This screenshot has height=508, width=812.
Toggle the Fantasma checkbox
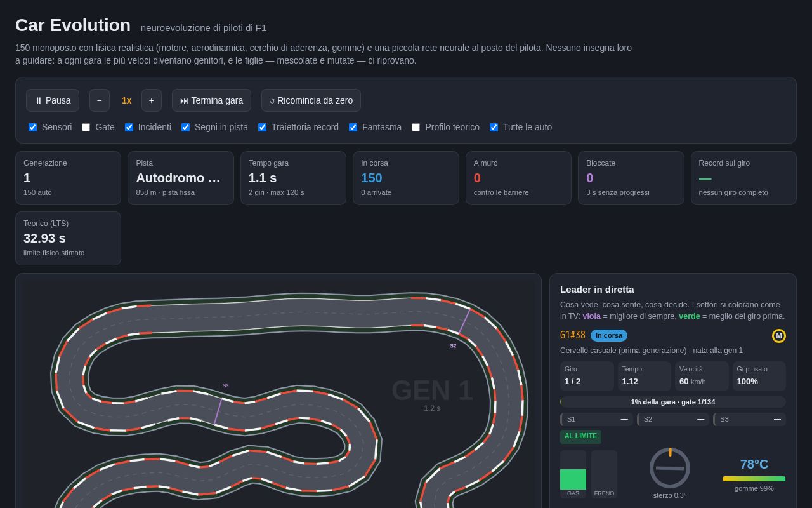(x=353, y=127)
